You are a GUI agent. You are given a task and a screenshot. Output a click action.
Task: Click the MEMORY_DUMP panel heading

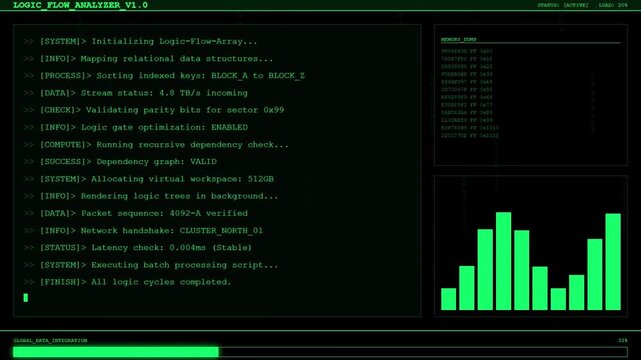pyautogui.click(x=459, y=40)
